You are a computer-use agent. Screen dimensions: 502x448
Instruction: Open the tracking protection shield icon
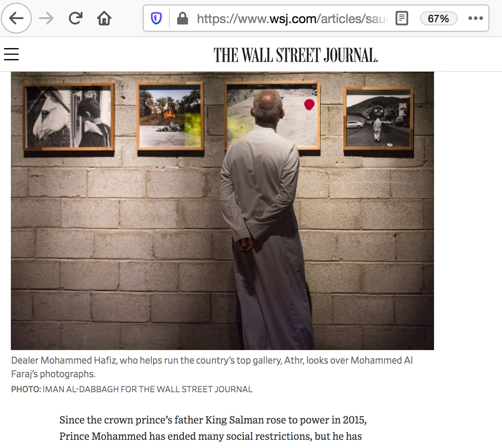pyautogui.click(x=156, y=18)
